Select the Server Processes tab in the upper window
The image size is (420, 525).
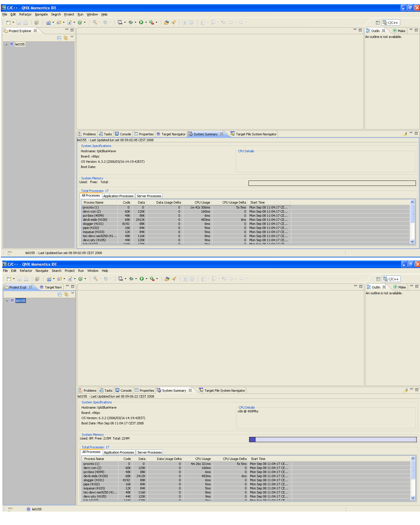point(149,196)
